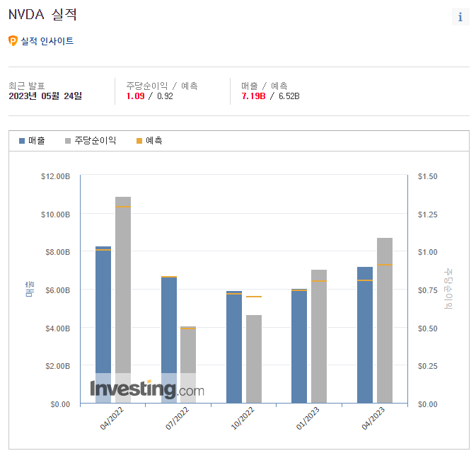Click the $12.00B left axis label
The width and height of the screenshot is (476, 463).
pos(56,176)
